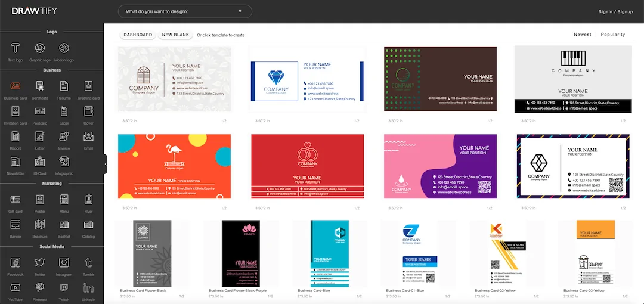The width and height of the screenshot is (644, 304).
Task: Select the Business card icon
Action: pyautogui.click(x=16, y=86)
